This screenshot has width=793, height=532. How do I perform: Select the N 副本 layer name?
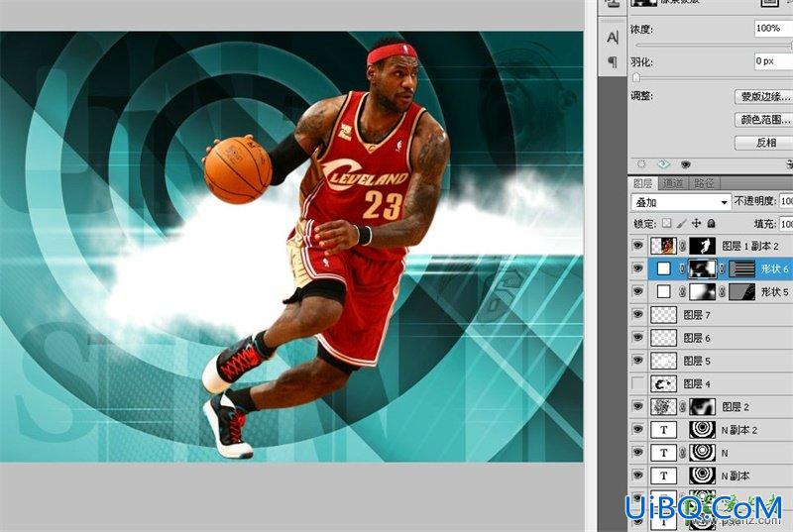736,476
